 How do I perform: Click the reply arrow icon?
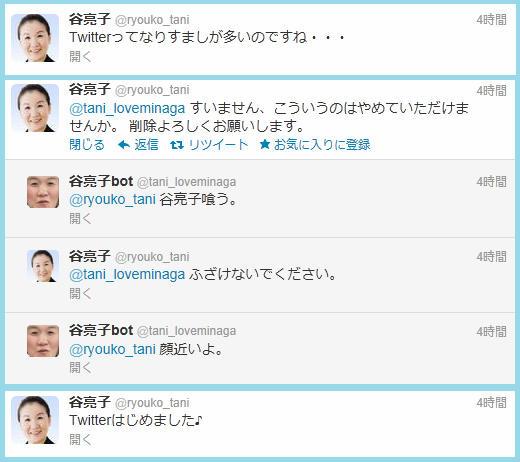[x=124, y=145]
